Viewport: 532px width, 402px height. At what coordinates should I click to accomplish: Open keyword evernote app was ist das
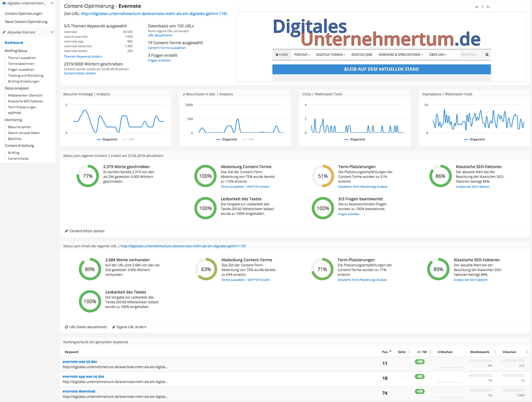83,377
